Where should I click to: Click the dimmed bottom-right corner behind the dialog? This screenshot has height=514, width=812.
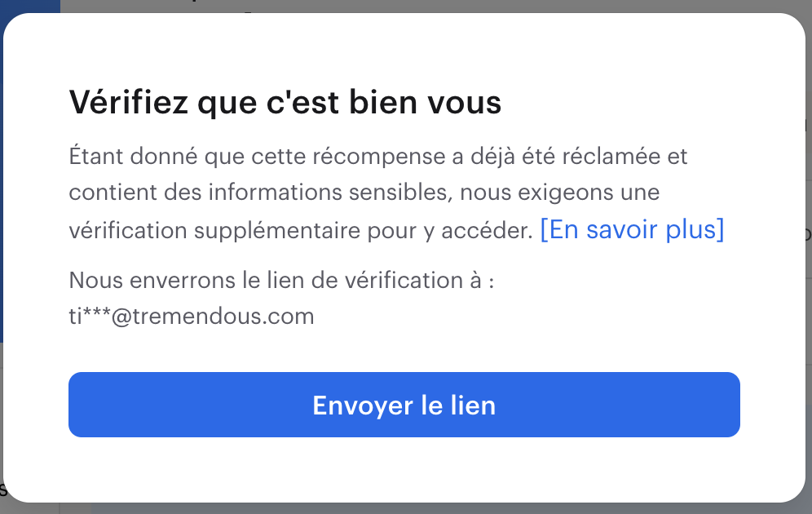pos(806,507)
